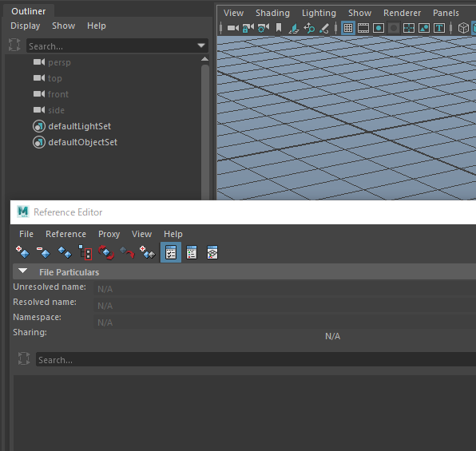Click the Bookmarks icon in the viewport toolbar

click(279, 28)
